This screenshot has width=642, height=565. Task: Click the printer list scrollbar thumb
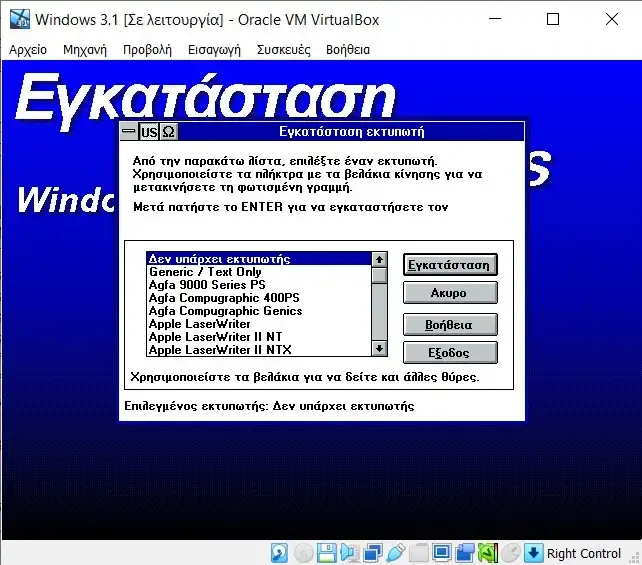click(379, 275)
